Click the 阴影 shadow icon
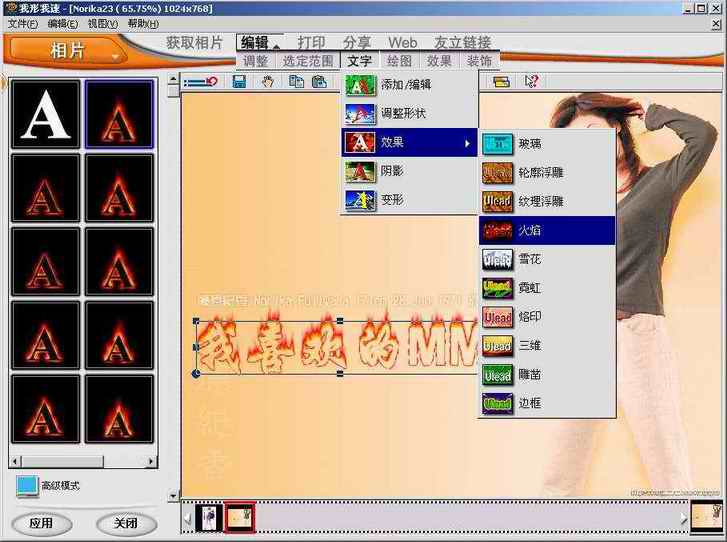 (360, 172)
